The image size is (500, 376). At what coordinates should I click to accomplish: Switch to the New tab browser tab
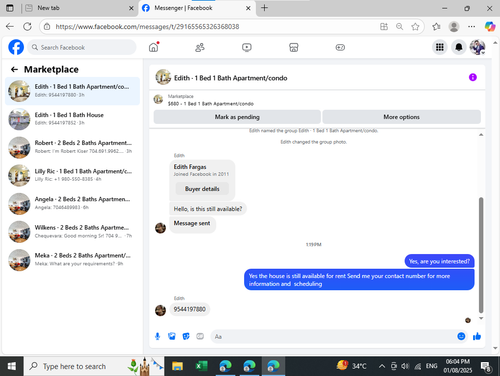pyautogui.click(x=78, y=8)
